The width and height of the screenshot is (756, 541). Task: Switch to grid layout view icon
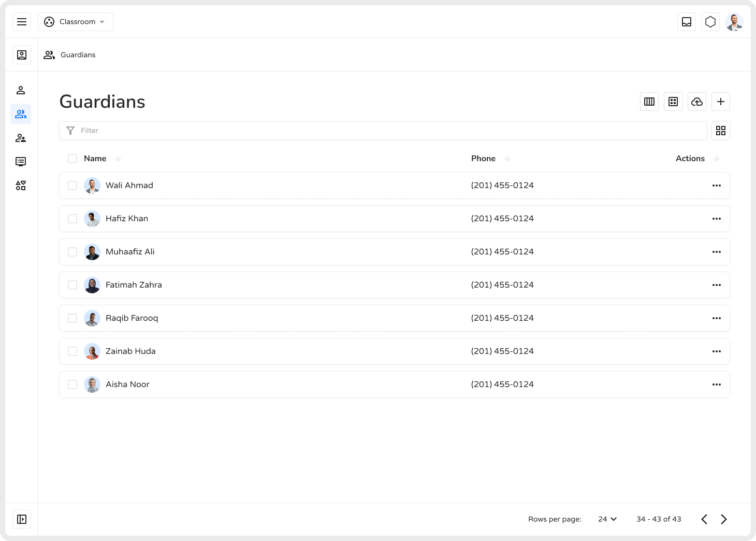(x=721, y=131)
